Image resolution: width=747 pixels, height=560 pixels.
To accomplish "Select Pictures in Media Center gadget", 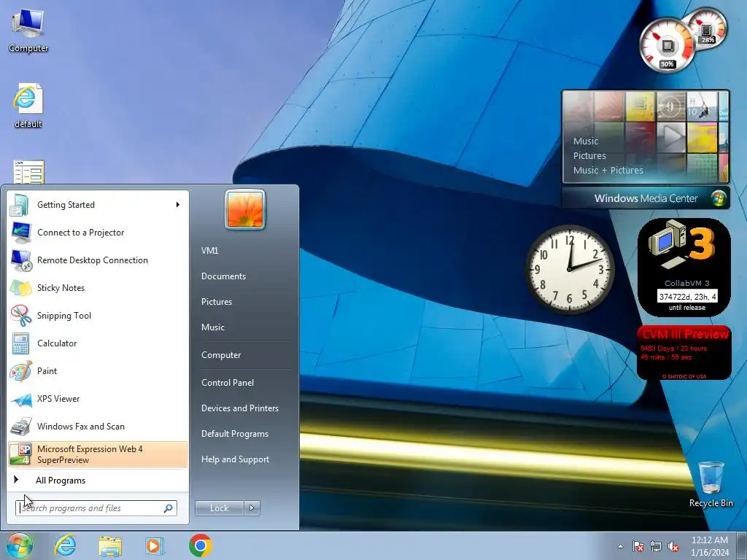I will (x=589, y=156).
